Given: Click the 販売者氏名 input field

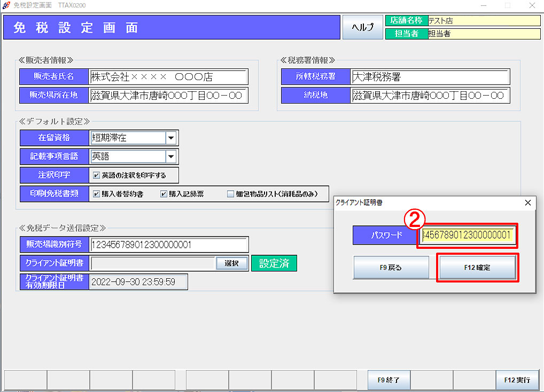Looking at the screenshot, I should 168,76.
